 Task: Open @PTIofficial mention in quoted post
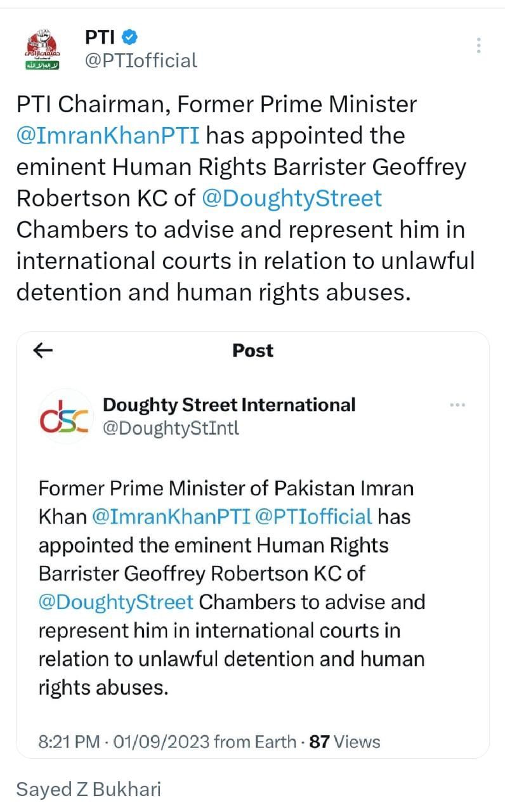pyautogui.click(x=313, y=516)
